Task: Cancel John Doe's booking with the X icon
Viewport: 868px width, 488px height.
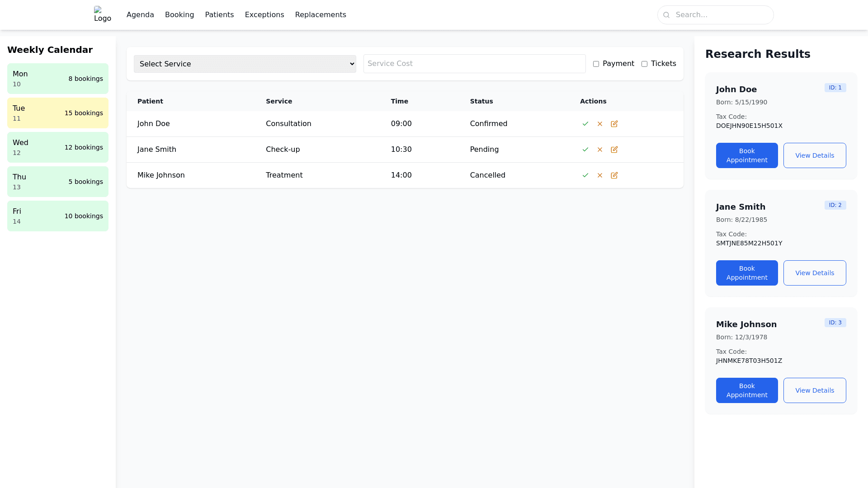Action: click(600, 124)
